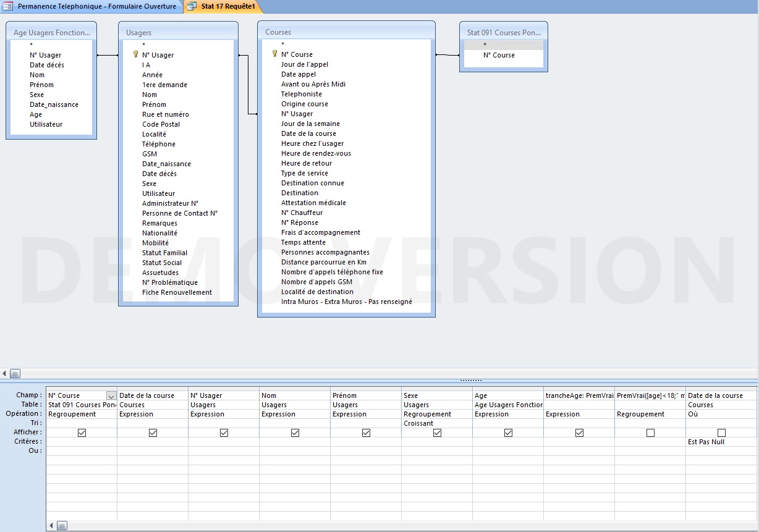Click the Critères cell under N° Usager column
The height and width of the screenshot is (532, 759).
pyautogui.click(x=224, y=442)
